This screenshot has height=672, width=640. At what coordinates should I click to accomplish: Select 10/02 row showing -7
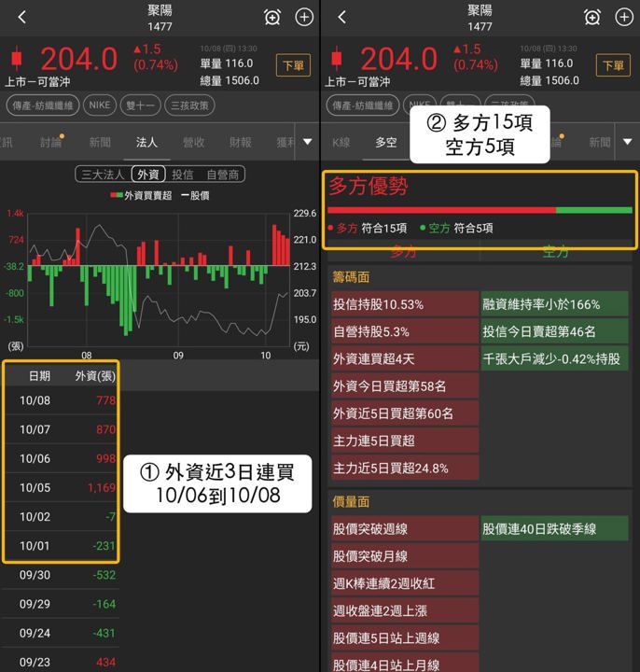pyautogui.click(x=61, y=517)
